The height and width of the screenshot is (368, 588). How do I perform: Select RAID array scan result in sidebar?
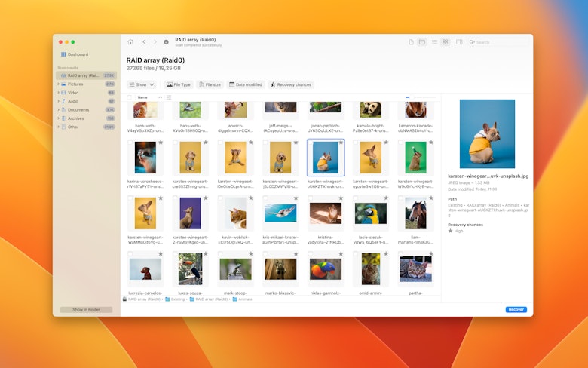[86, 75]
